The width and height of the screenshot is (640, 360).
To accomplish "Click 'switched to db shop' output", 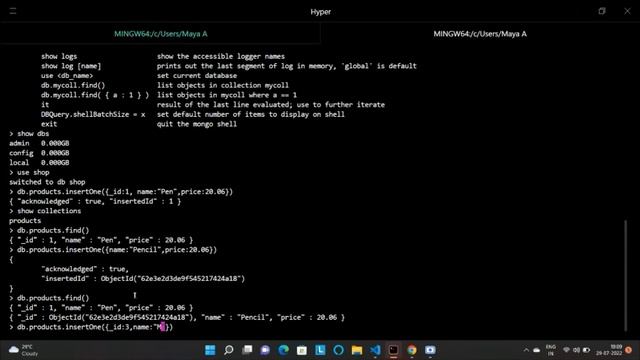I will pyautogui.click(x=47, y=182).
